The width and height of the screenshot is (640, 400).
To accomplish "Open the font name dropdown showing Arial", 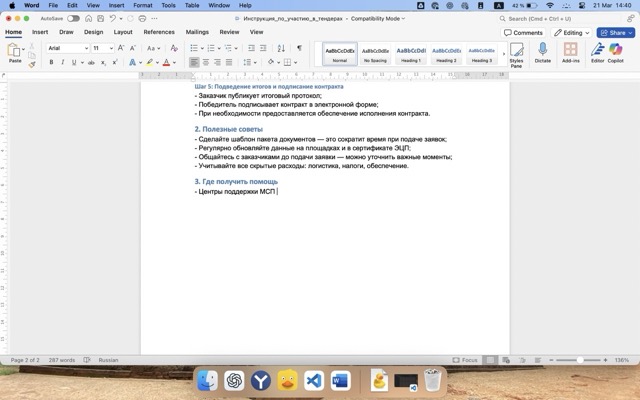I will [x=67, y=48].
